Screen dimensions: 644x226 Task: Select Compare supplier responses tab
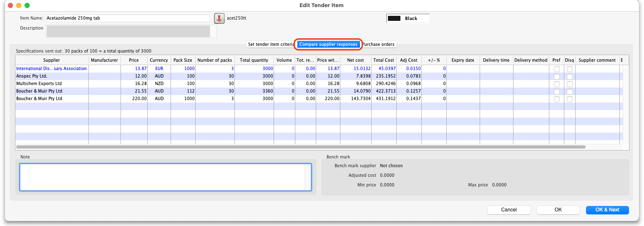(x=328, y=44)
